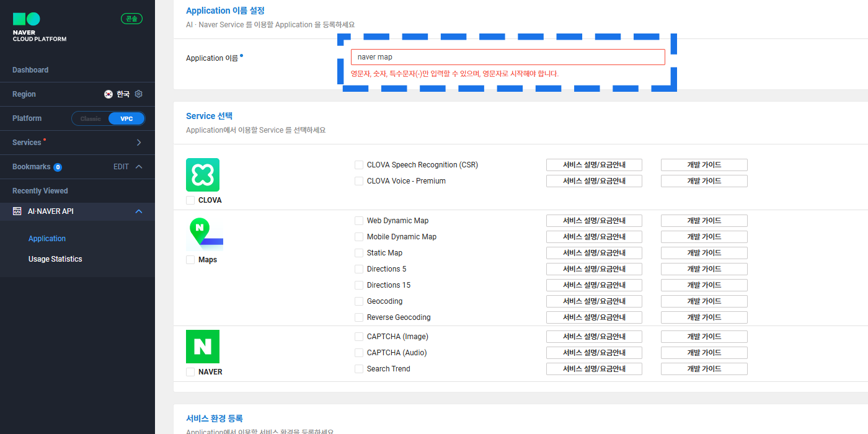This screenshot has height=434, width=868.
Task: Check the Maps group checkbox
Action: pos(190,260)
